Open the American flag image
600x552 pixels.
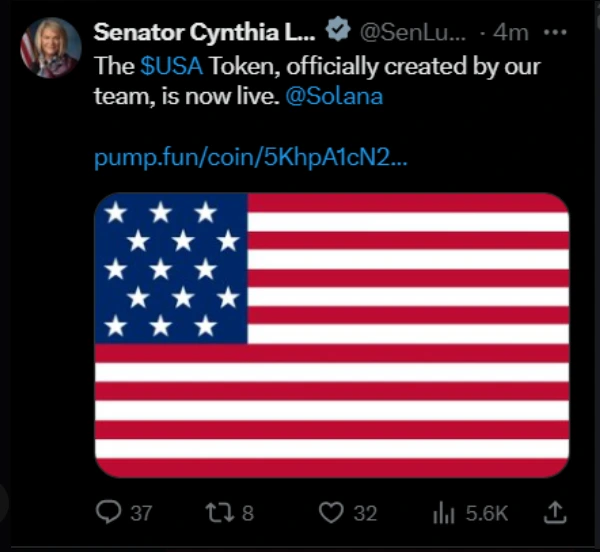coord(332,335)
